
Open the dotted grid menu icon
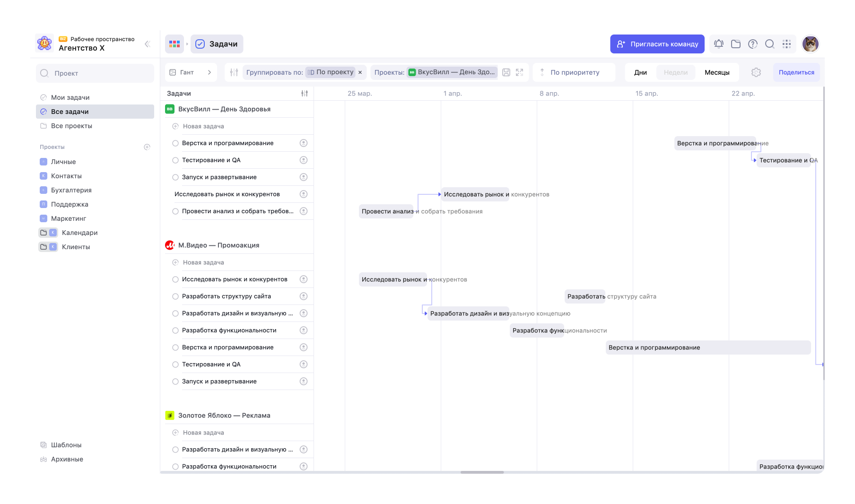(787, 44)
